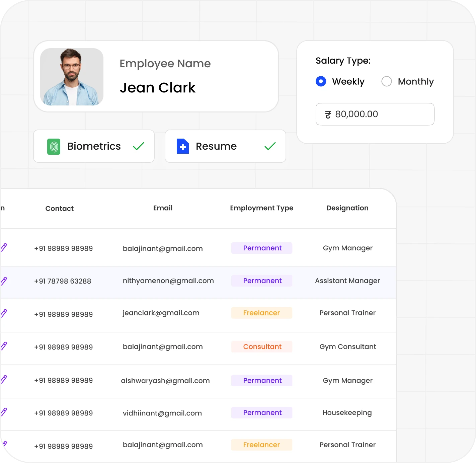Click the Housekeeping designation
The image size is (476, 463).
tap(347, 413)
